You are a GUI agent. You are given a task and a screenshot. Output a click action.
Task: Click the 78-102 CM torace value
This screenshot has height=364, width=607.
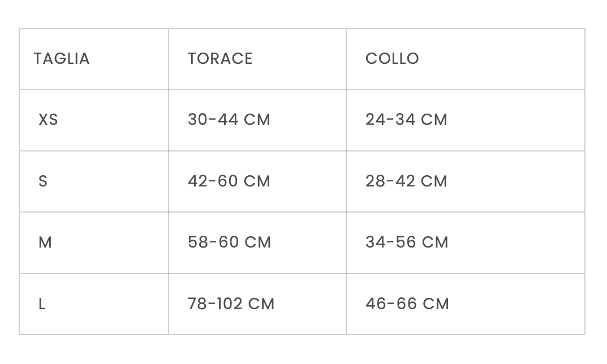(x=231, y=304)
